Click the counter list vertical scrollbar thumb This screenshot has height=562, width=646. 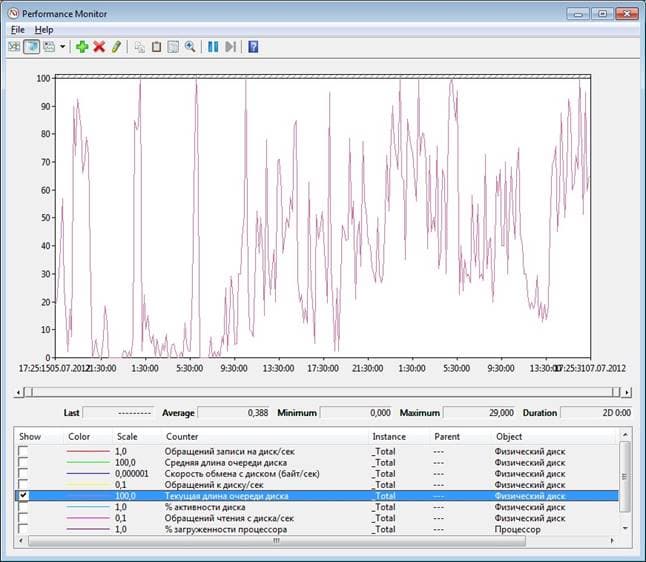[625, 476]
